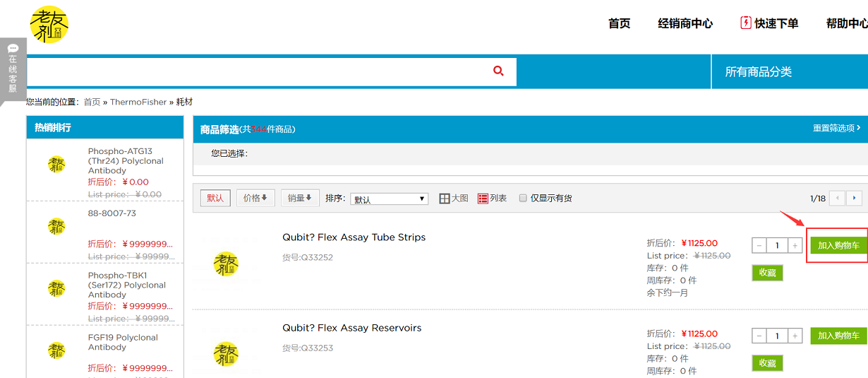
Task: Sort products by sales volume
Action: click(300, 199)
